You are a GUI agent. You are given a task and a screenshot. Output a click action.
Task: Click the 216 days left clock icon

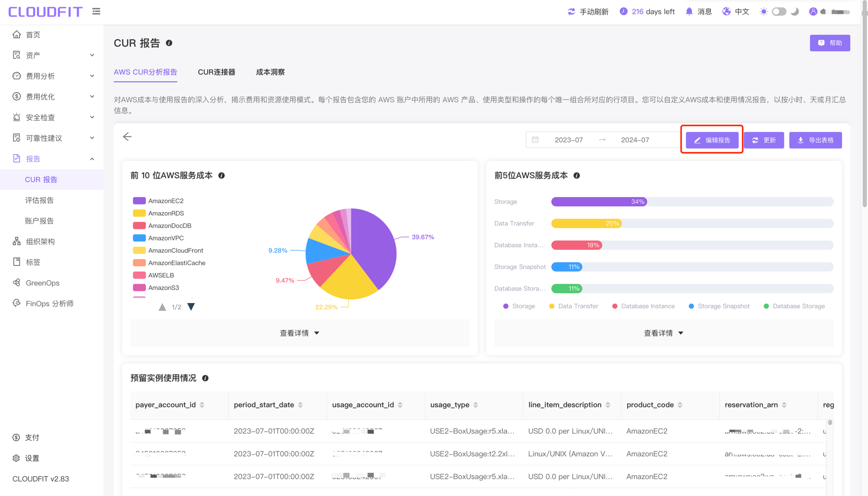click(x=623, y=11)
